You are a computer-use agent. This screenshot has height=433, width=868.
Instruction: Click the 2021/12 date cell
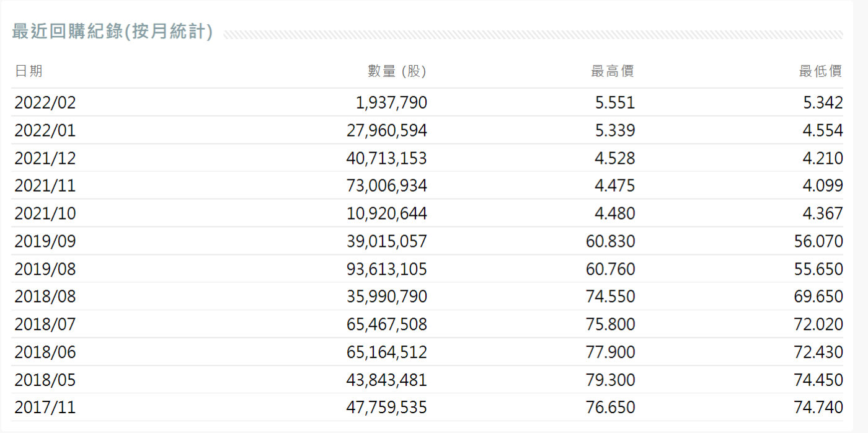coord(45,158)
